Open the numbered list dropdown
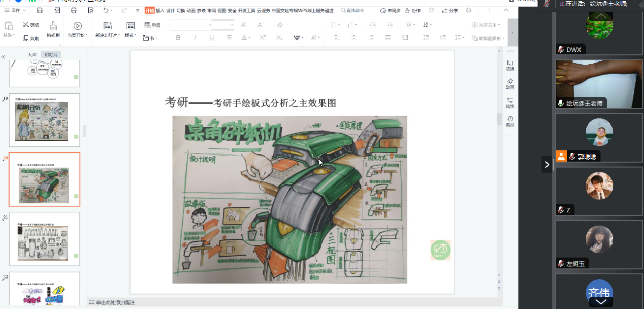Image resolution: width=644 pixels, height=309 pixels. tap(353, 25)
